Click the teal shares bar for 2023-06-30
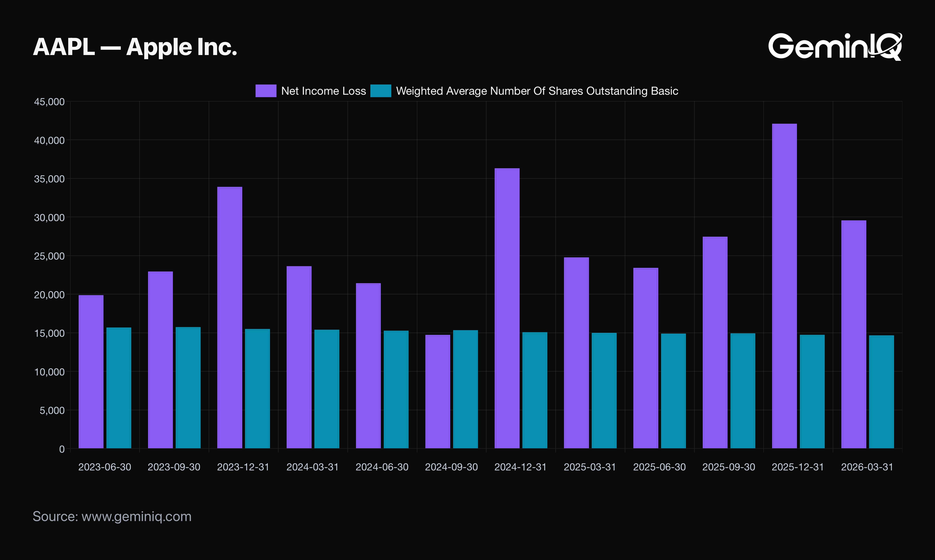 (x=119, y=388)
